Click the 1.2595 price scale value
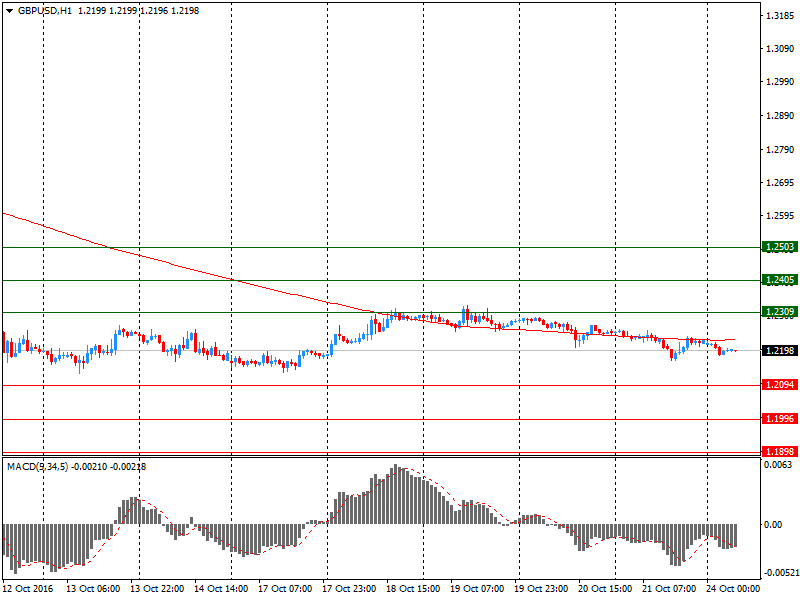800x600 pixels. click(x=780, y=216)
